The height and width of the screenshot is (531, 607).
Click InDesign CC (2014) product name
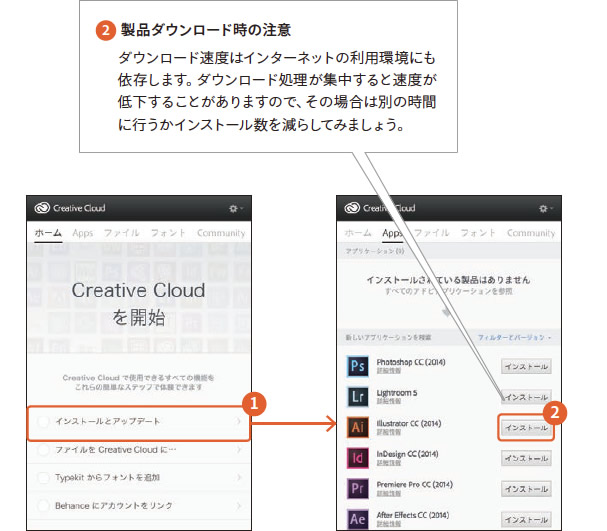click(x=408, y=454)
